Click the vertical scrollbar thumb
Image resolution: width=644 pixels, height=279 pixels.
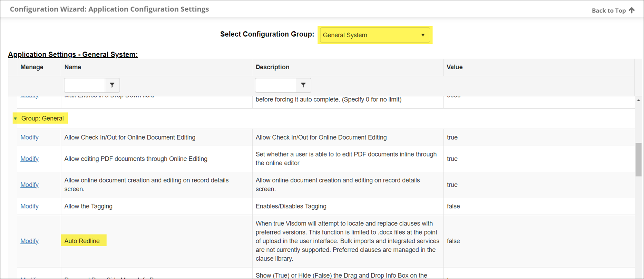coord(638,160)
